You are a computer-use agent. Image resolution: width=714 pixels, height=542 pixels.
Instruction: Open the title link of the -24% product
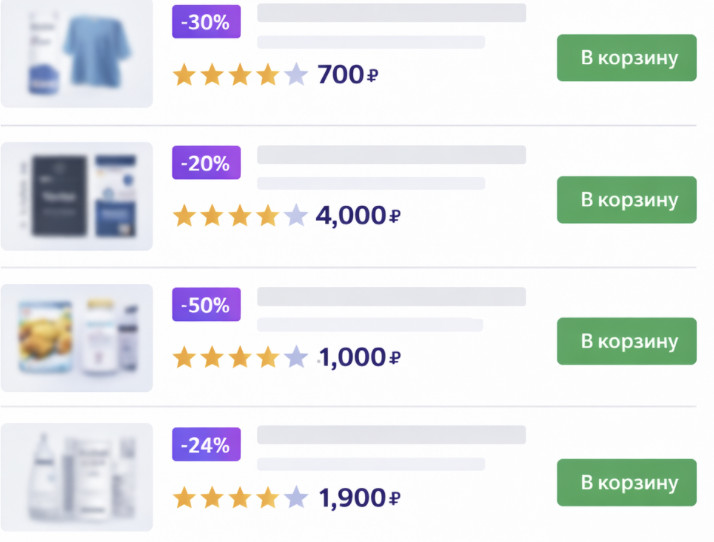[x=391, y=435]
